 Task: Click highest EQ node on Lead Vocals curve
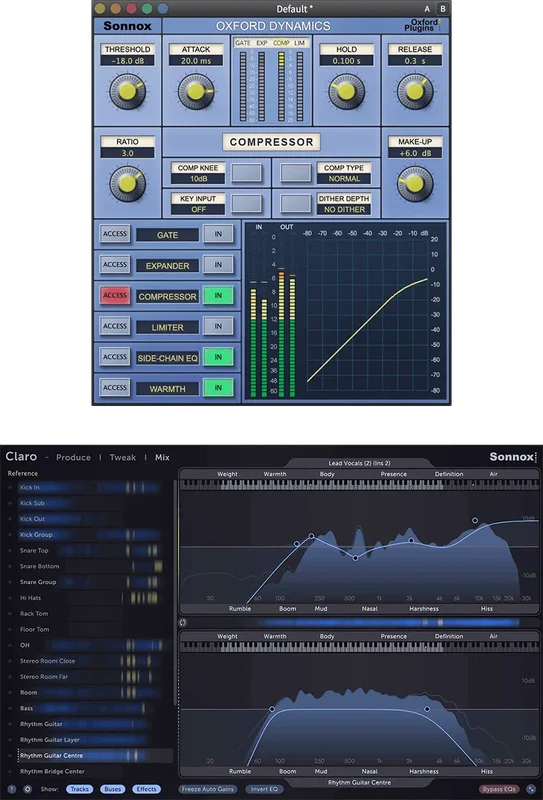click(475, 520)
